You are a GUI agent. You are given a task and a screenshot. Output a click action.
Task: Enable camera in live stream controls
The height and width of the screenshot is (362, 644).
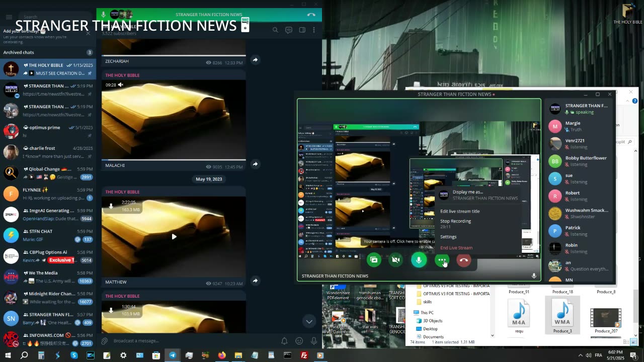(x=396, y=260)
